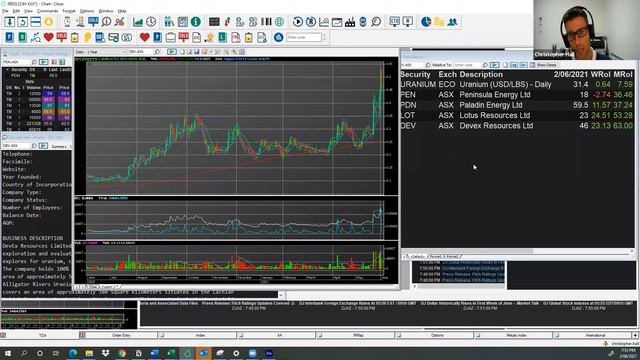
Task: Sort by the MRoI column header
Action: point(623,75)
